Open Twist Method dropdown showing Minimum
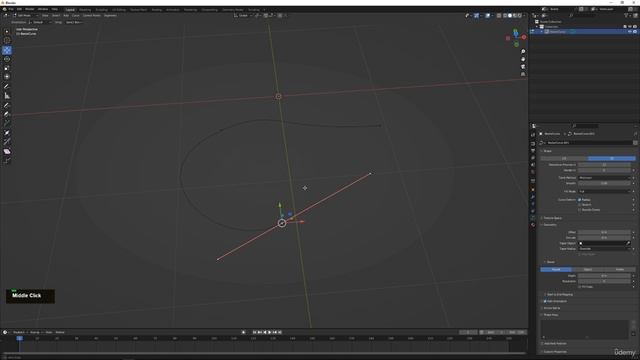This screenshot has width=640, height=360. point(604,178)
